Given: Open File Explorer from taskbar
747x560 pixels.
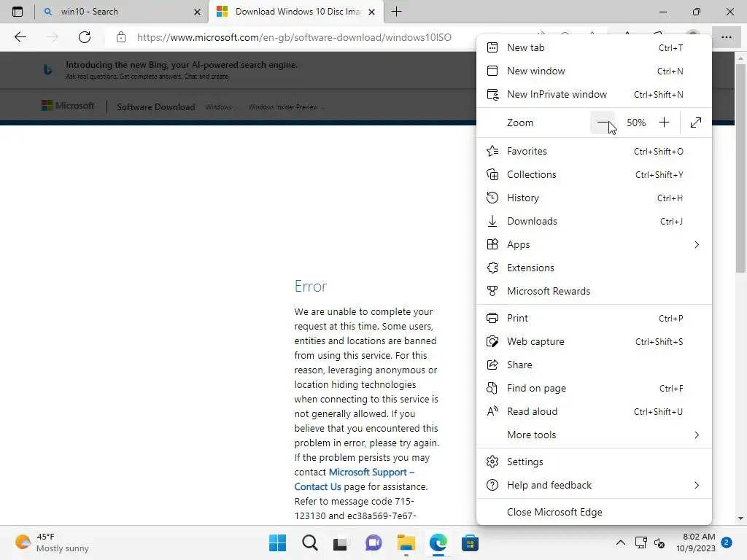Looking at the screenshot, I should (x=406, y=542).
